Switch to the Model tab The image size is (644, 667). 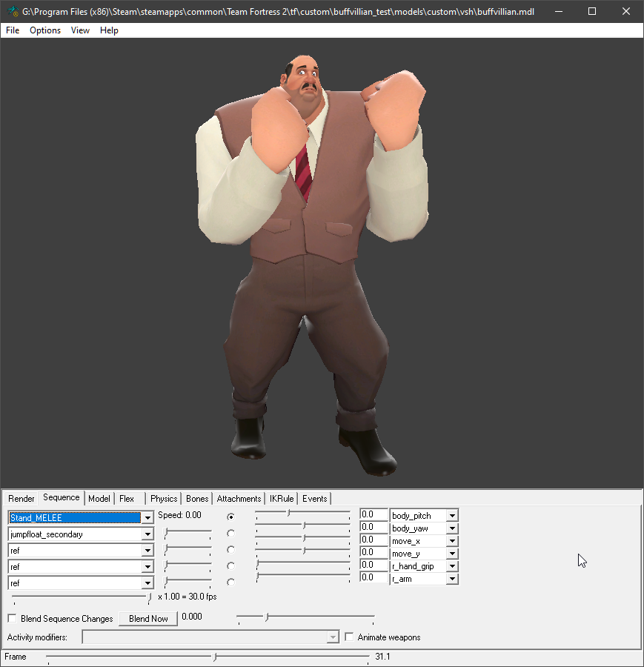(99, 499)
